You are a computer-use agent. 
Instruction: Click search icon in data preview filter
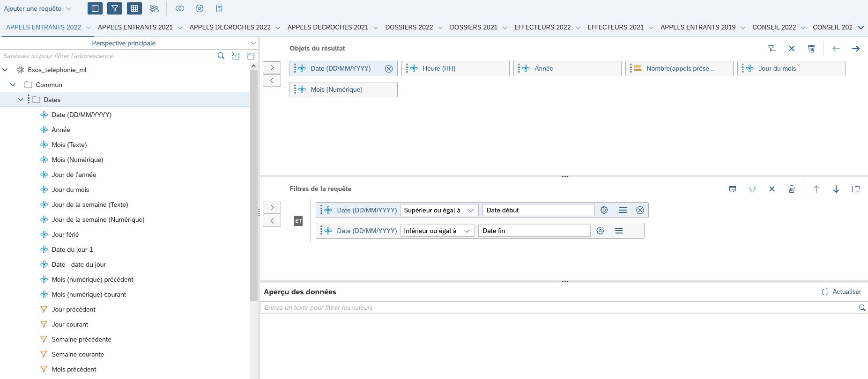(862, 307)
